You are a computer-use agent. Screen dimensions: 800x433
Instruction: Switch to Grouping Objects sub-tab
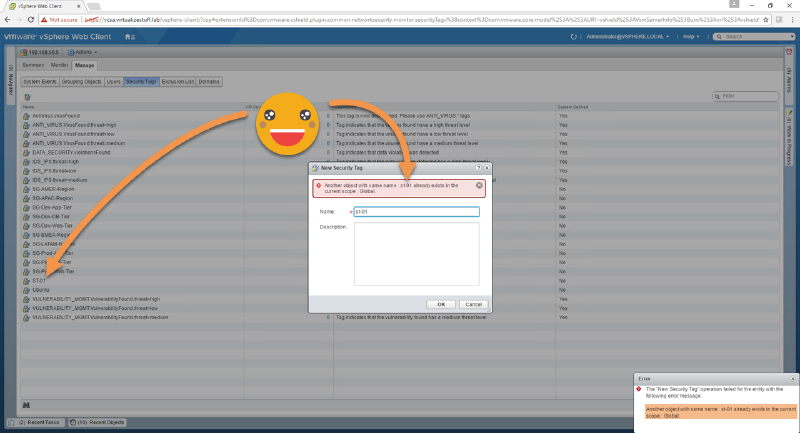click(x=82, y=82)
